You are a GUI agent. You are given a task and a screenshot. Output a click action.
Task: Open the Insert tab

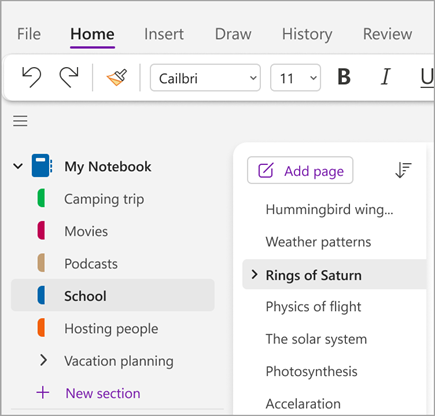164,34
